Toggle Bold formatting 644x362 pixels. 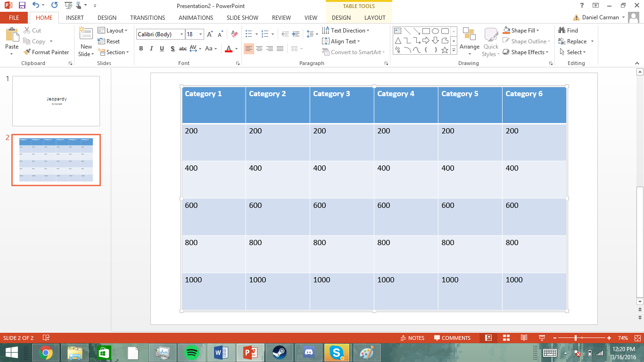click(x=141, y=49)
